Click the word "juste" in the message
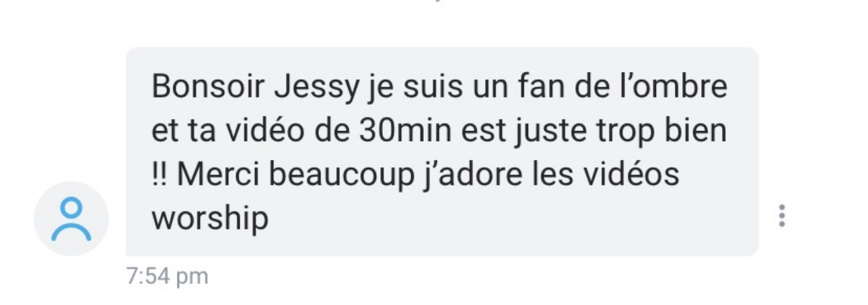This screenshot has width=868, height=305. (549, 131)
